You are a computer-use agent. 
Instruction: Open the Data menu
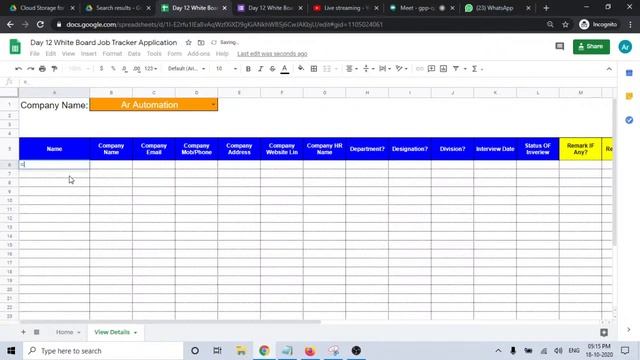click(134, 54)
